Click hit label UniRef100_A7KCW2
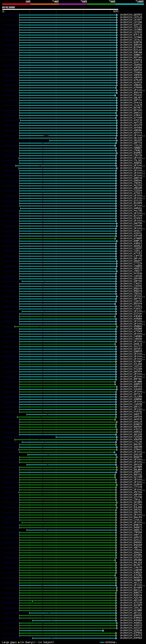 (x=131, y=575)
